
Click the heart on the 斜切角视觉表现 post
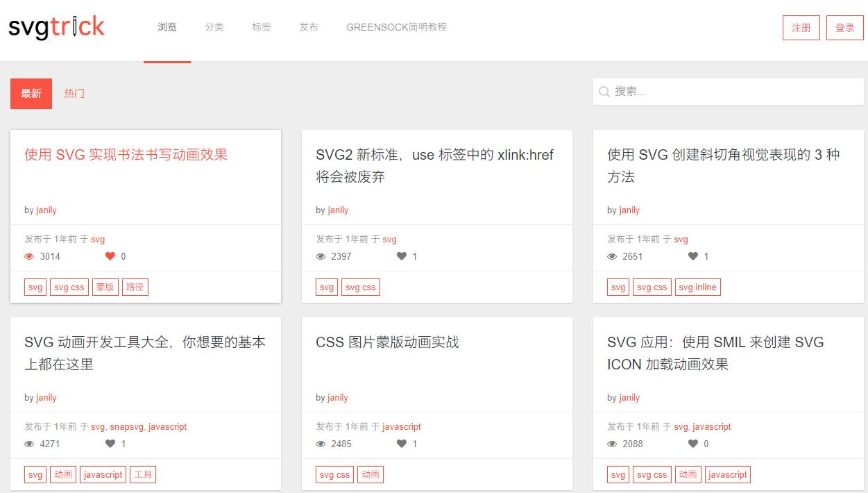click(x=693, y=256)
